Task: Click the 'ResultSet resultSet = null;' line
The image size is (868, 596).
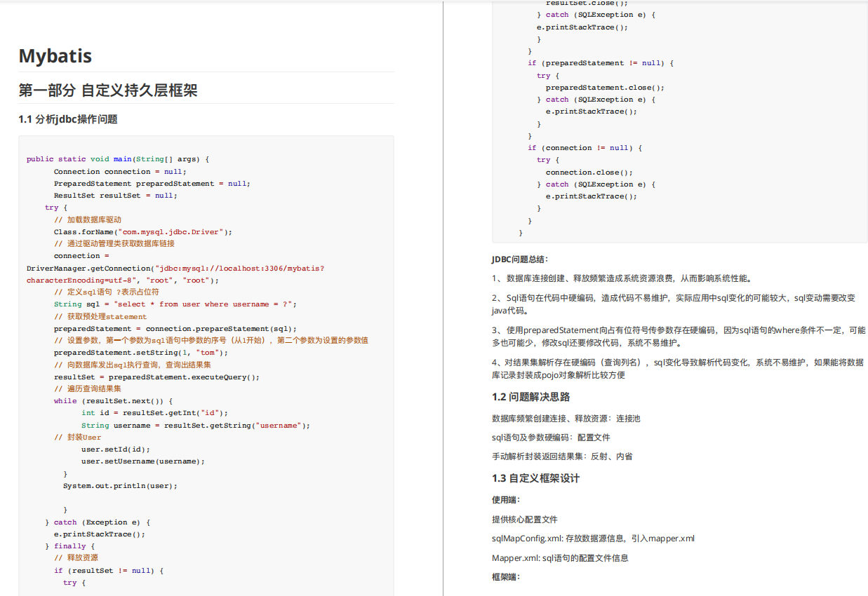Action: (115, 196)
